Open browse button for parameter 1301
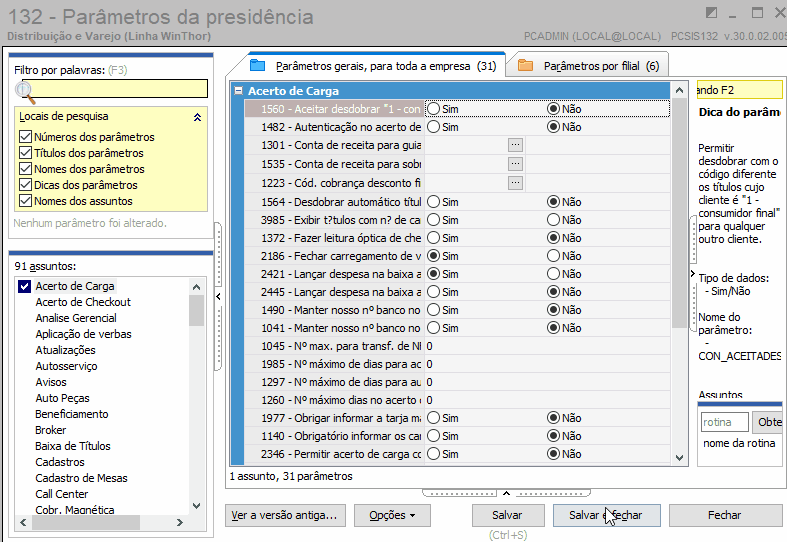This screenshot has width=787, height=542. click(x=515, y=145)
